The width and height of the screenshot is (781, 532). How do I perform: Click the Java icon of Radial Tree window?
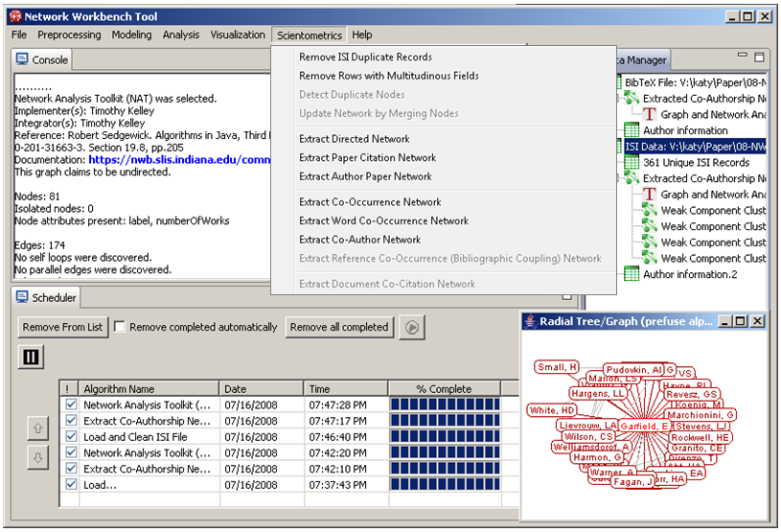pyautogui.click(x=531, y=321)
